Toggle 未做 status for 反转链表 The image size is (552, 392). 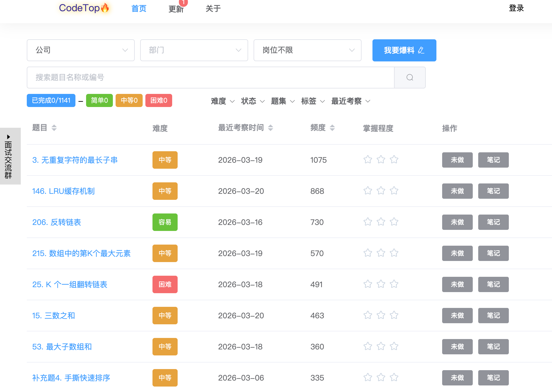(x=457, y=222)
